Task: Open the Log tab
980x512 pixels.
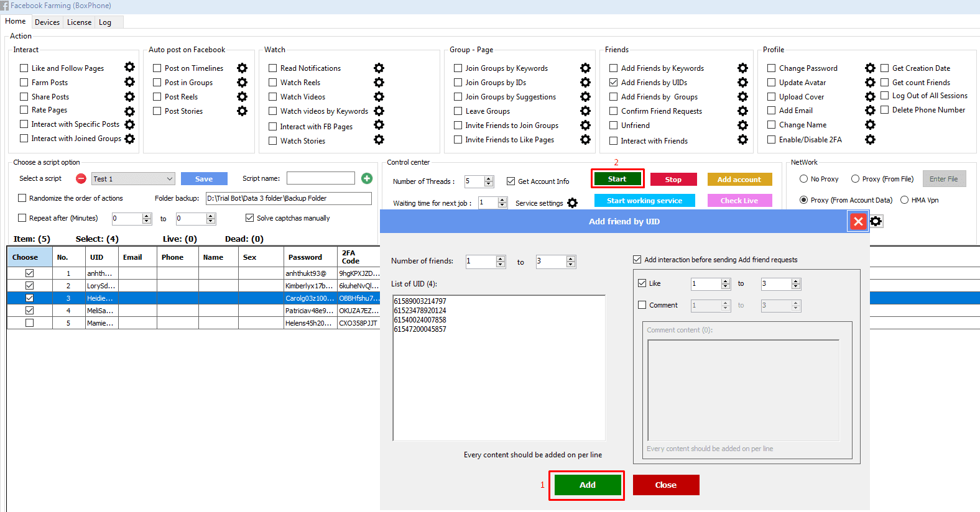Action: point(105,22)
